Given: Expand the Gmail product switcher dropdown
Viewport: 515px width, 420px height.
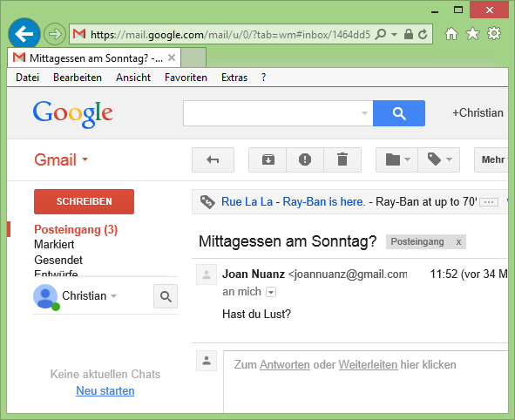Looking at the screenshot, I should 85,159.
